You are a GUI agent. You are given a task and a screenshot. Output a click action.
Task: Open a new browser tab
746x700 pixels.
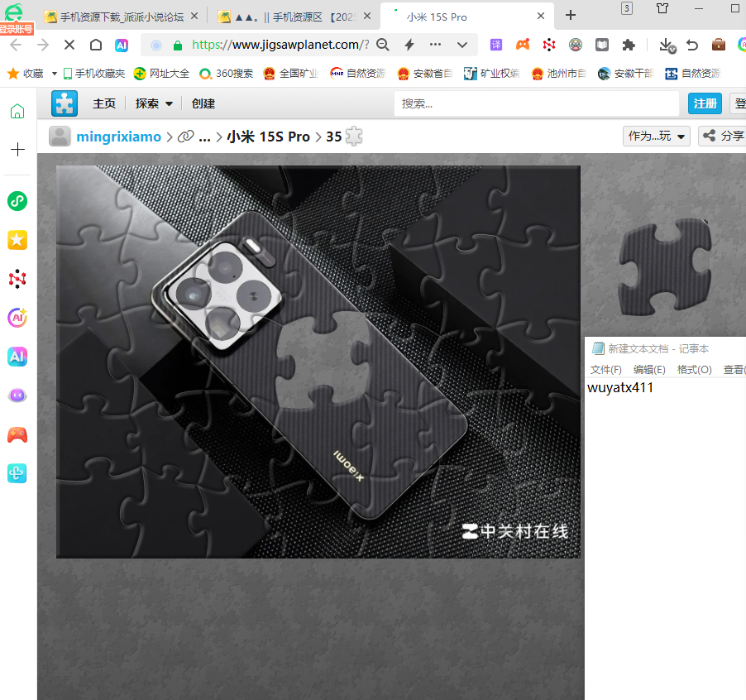571,15
